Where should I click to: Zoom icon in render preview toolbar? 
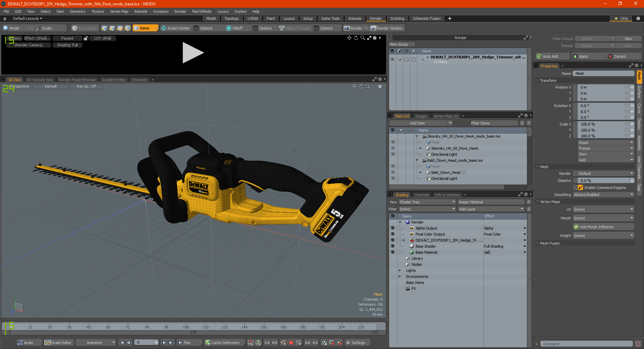coord(363,38)
